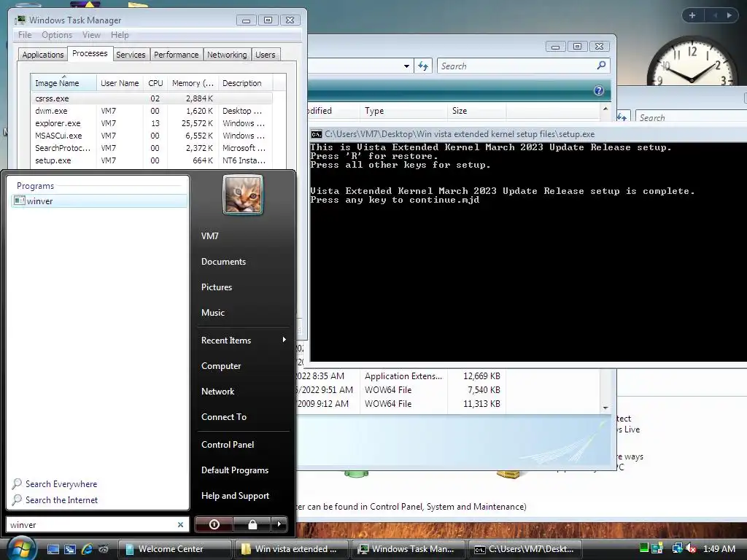747x560 pixels.
Task: Click the Explorer address bar refresh button
Action: pos(422,66)
